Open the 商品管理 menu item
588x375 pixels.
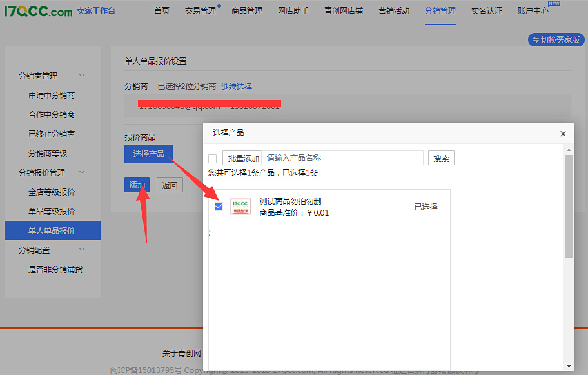coord(246,11)
